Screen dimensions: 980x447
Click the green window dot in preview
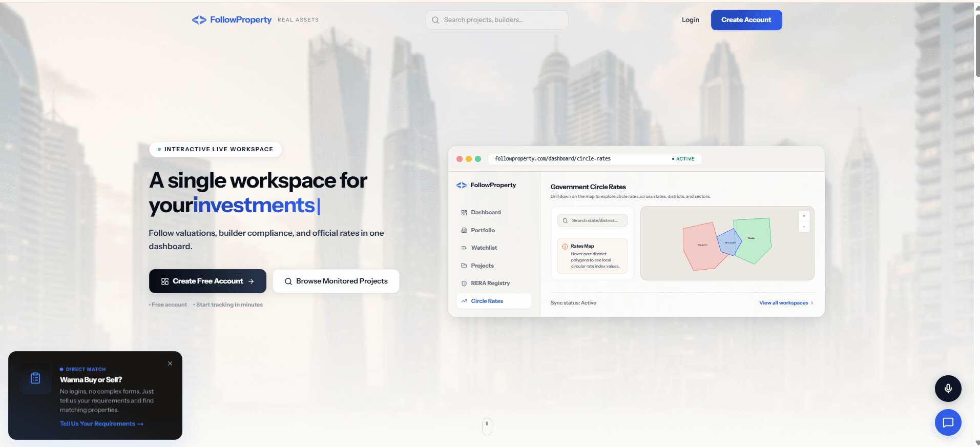click(x=478, y=159)
